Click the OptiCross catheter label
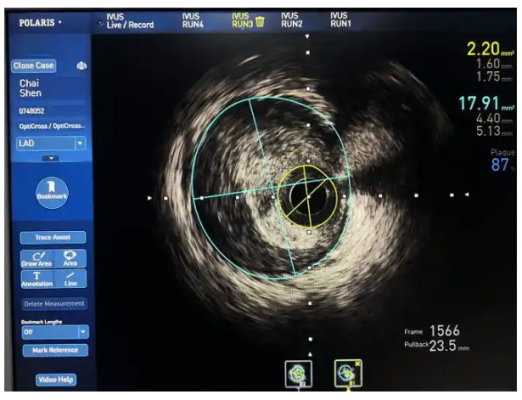 click(52, 126)
